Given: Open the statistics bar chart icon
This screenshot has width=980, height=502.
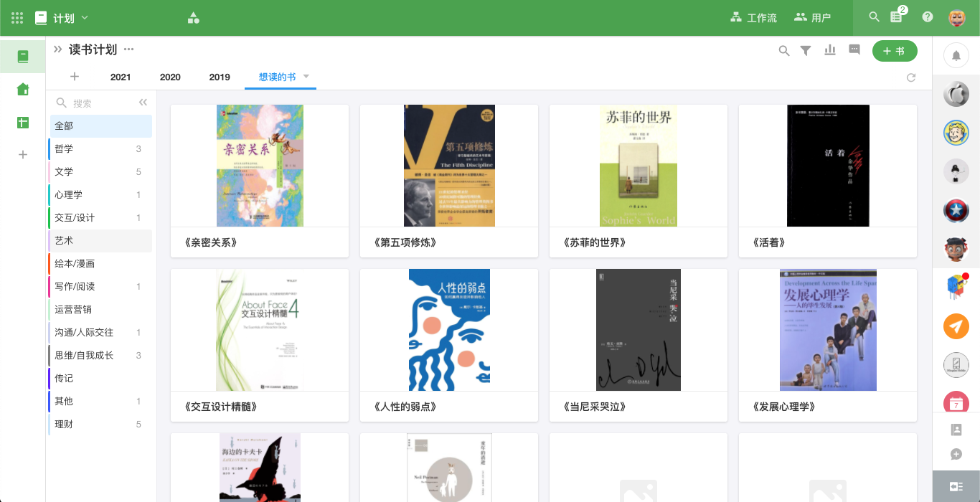Looking at the screenshot, I should [830, 49].
